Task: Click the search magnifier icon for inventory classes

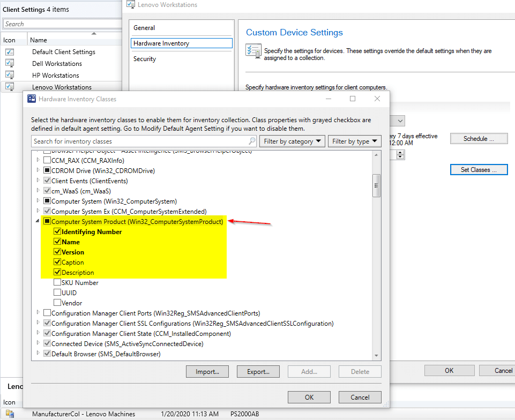Action: click(x=252, y=141)
